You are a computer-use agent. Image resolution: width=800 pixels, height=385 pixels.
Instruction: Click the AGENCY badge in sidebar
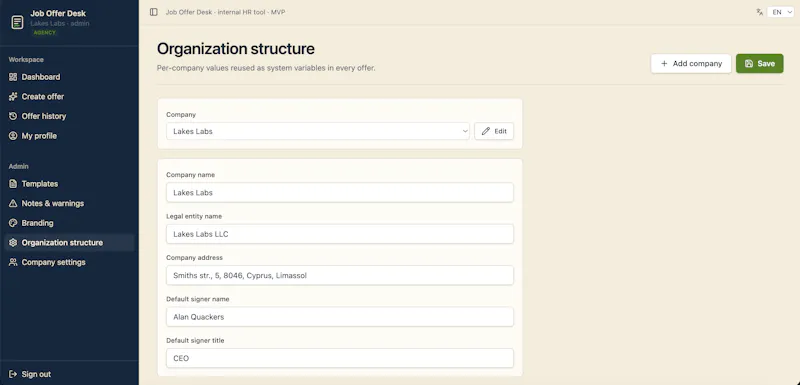click(x=45, y=33)
